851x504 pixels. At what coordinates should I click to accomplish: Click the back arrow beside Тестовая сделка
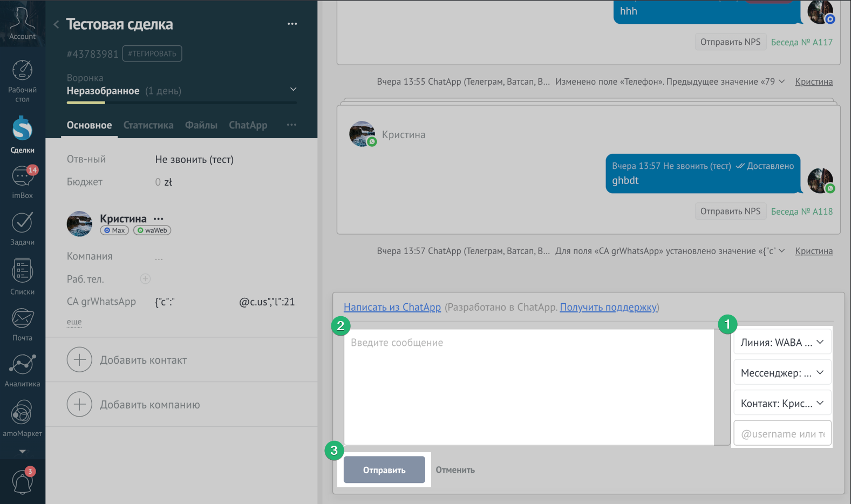56,24
